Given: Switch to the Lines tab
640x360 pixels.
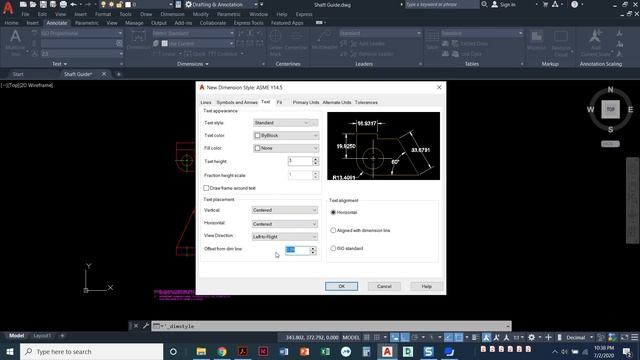Looking at the screenshot, I should click(x=206, y=102).
